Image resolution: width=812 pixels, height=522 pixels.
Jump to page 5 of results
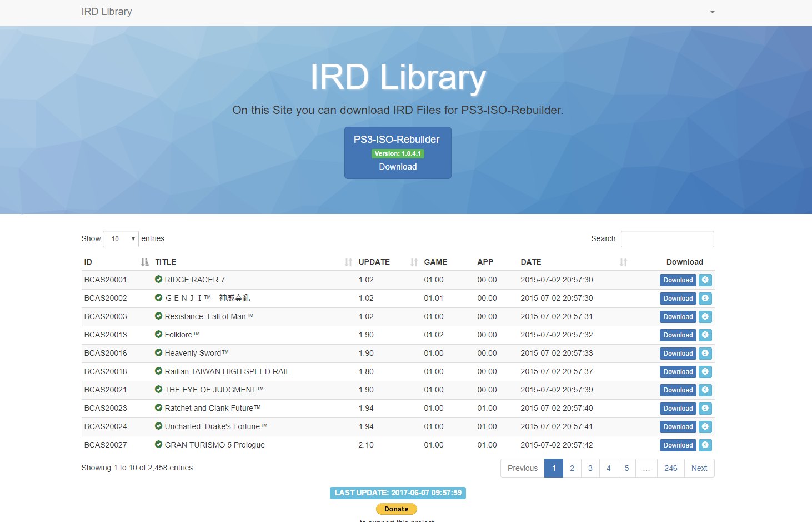coord(626,468)
